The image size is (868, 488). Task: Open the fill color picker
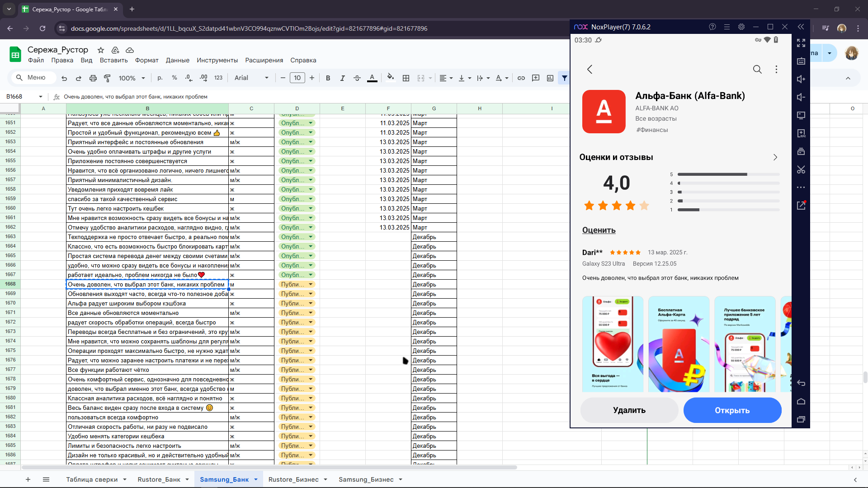[x=391, y=78]
